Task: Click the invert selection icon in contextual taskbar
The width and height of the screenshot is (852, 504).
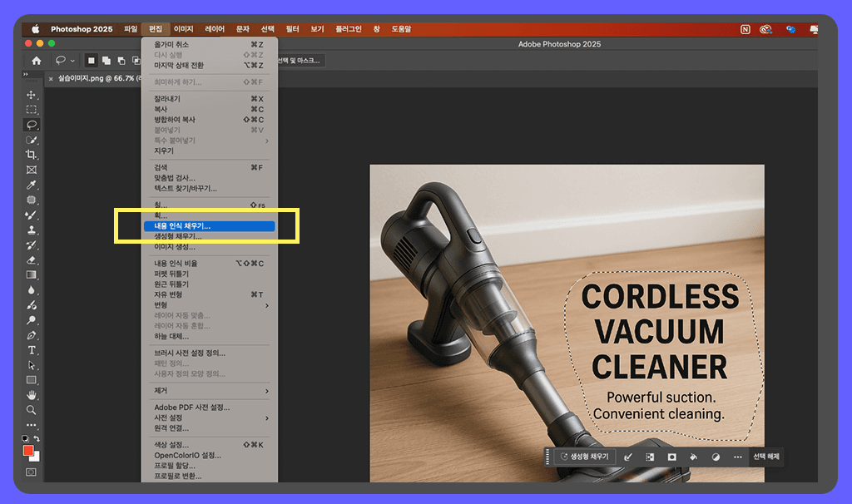Action: pos(650,457)
